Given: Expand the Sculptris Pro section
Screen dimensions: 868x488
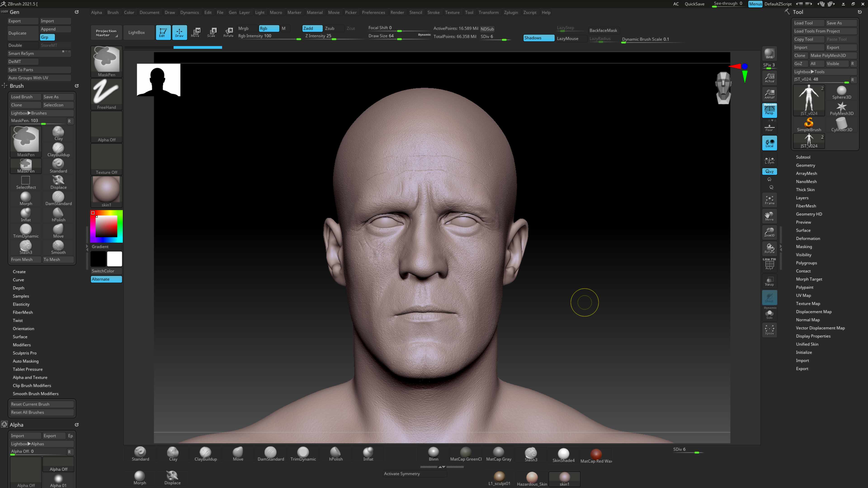Looking at the screenshot, I should [x=25, y=353].
